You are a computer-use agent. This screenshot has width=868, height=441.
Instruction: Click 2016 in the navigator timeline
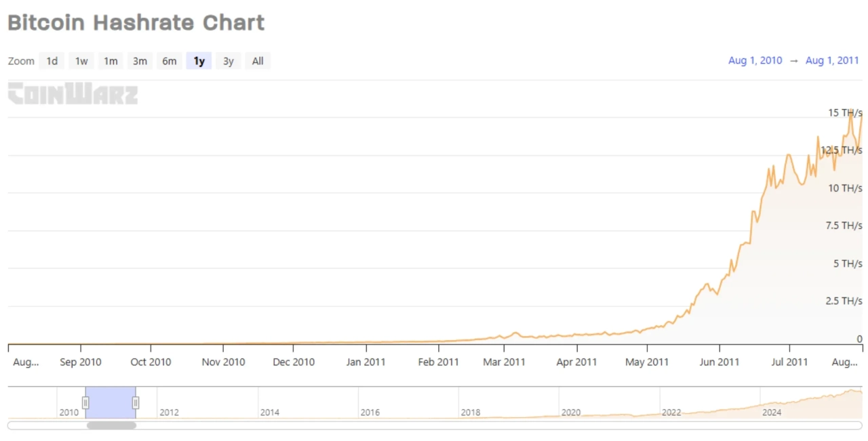370,412
